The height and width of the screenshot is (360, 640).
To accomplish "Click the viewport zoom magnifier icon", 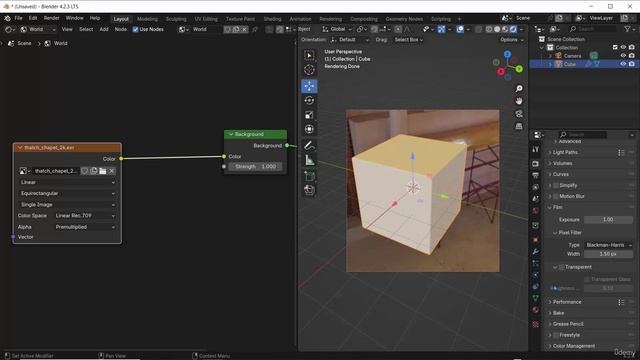I will (519, 89).
